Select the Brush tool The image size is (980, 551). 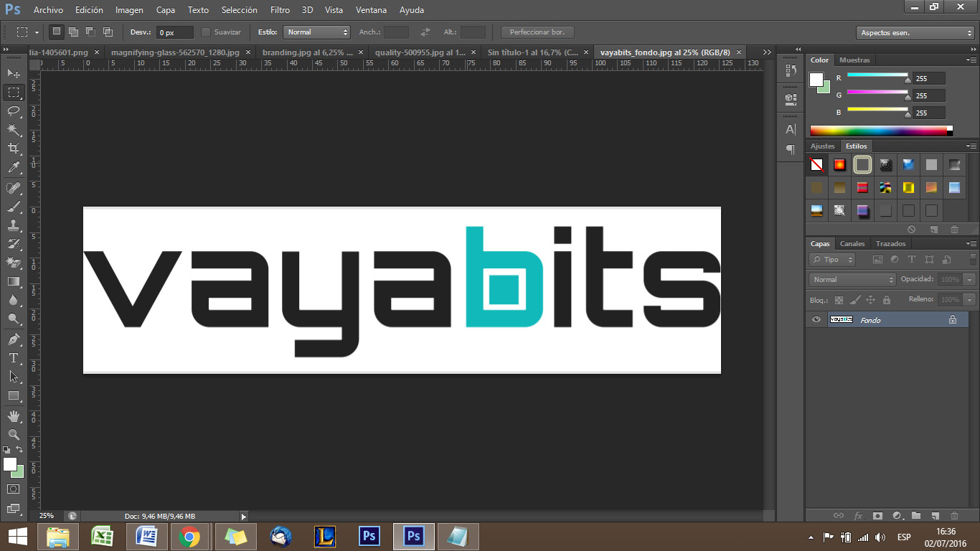[x=14, y=207]
